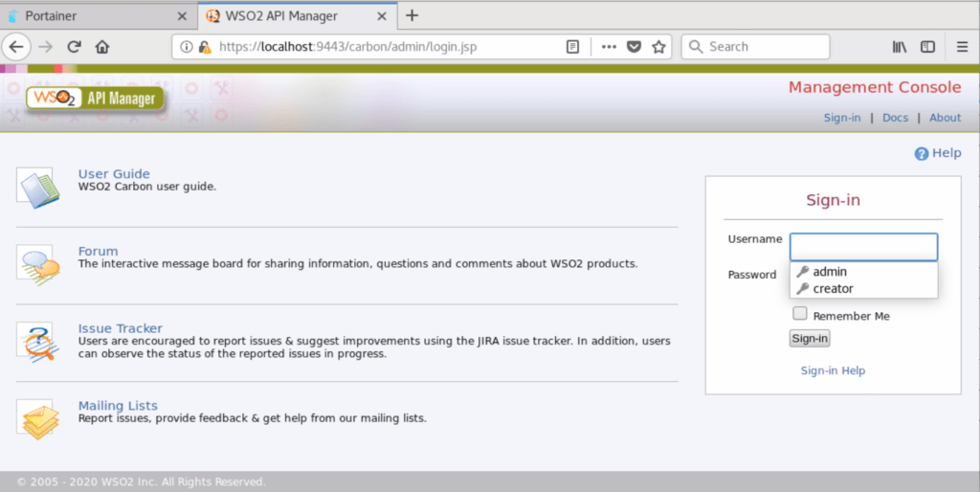Close the Portainer tab

(x=182, y=16)
